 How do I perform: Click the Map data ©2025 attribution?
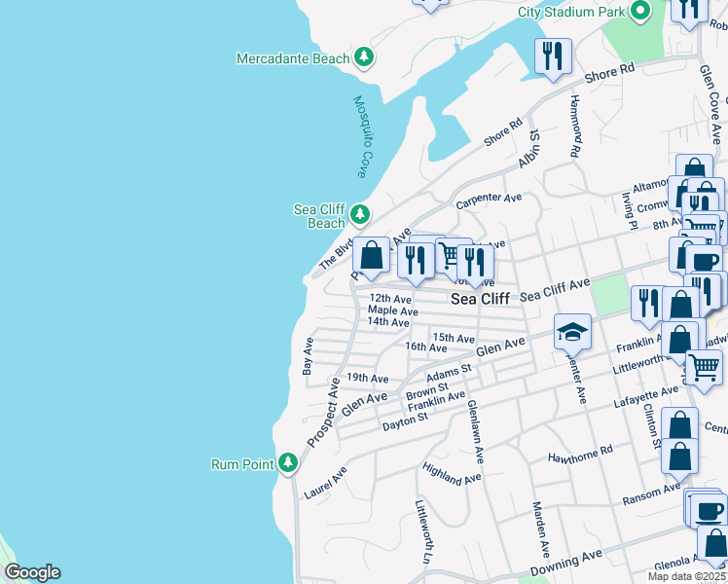click(686, 576)
